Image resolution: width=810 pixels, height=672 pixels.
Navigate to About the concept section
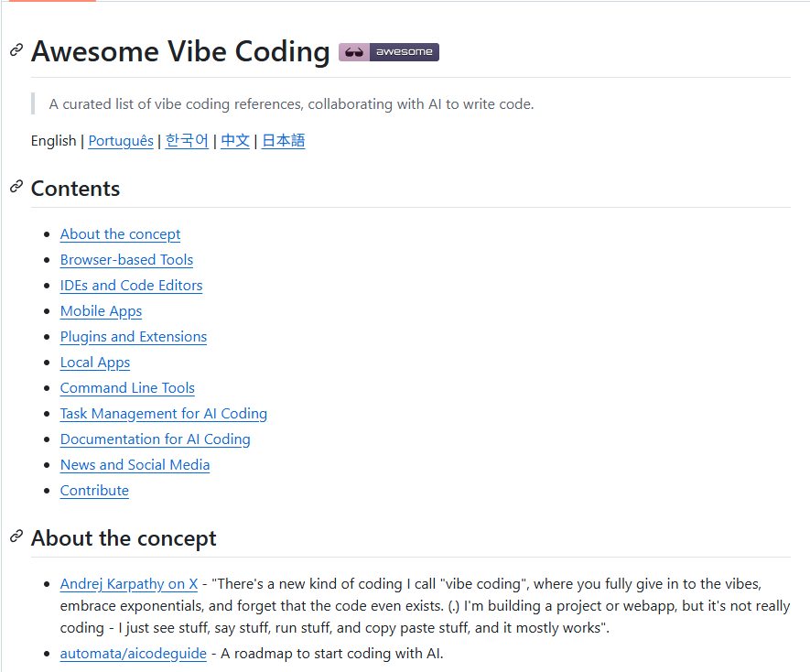[120, 234]
